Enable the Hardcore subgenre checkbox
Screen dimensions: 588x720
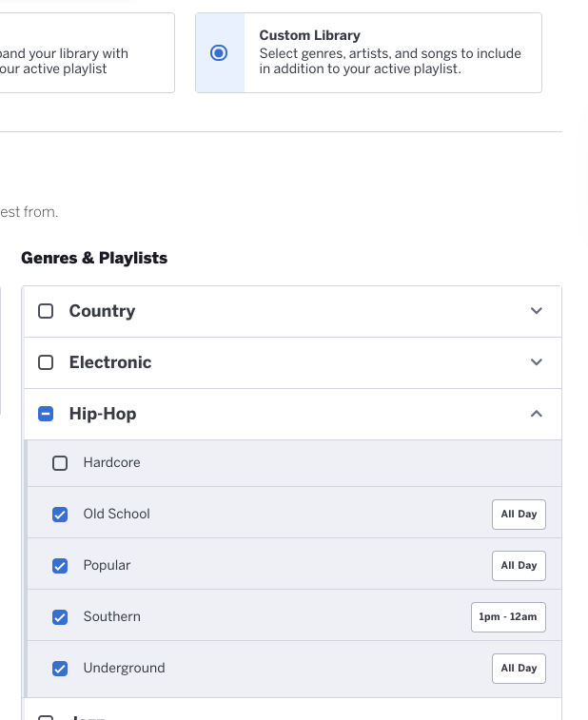coord(60,463)
